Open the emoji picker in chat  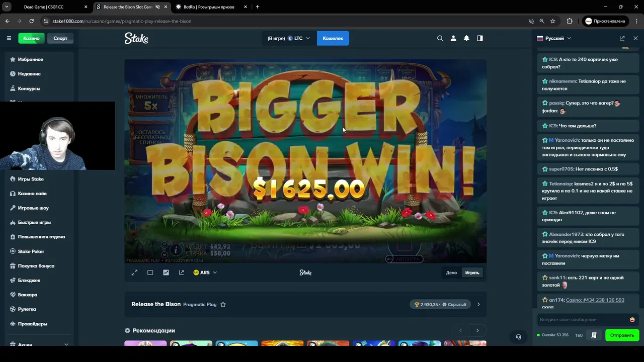pyautogui.click(x=632, y=320)
